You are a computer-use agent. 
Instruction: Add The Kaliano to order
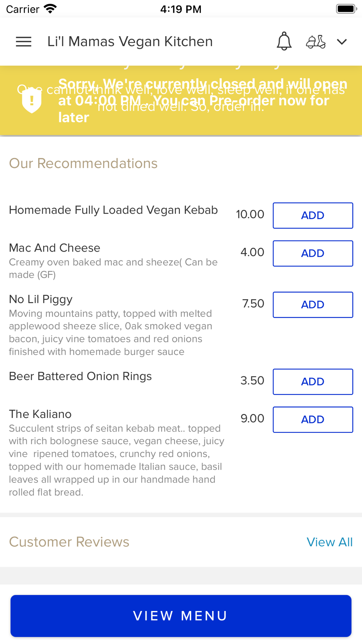[x=313, y=419]
